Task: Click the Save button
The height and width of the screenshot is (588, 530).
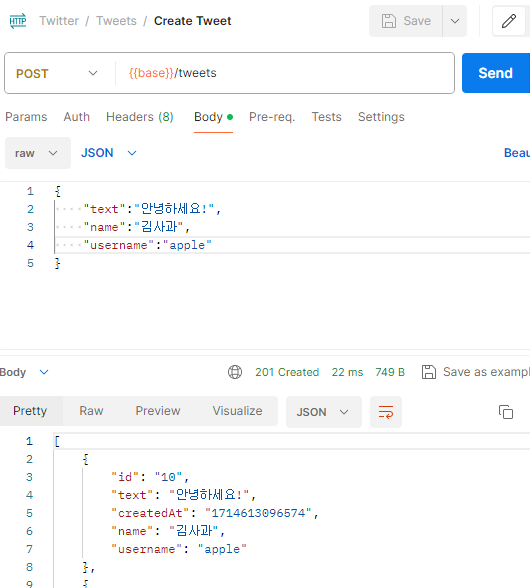Action: pyautogui.click(x=406, y=21)
